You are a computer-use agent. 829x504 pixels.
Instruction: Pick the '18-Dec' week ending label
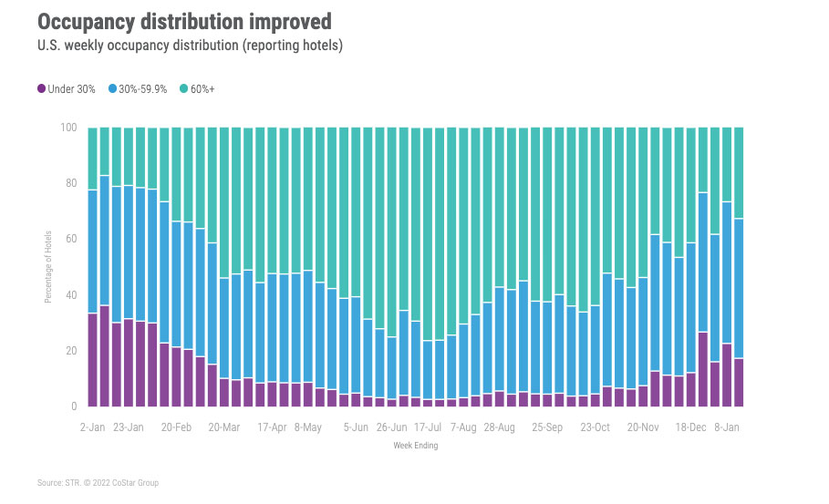pyautogui.click(x=690, y=427)
